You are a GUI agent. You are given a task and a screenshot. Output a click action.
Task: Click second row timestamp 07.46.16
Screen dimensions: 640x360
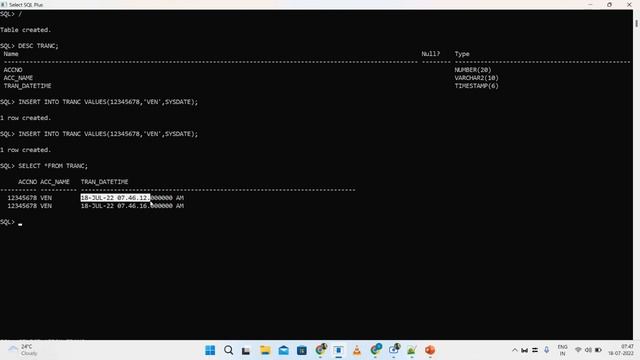pyautogui.click(x=132, y=206)
